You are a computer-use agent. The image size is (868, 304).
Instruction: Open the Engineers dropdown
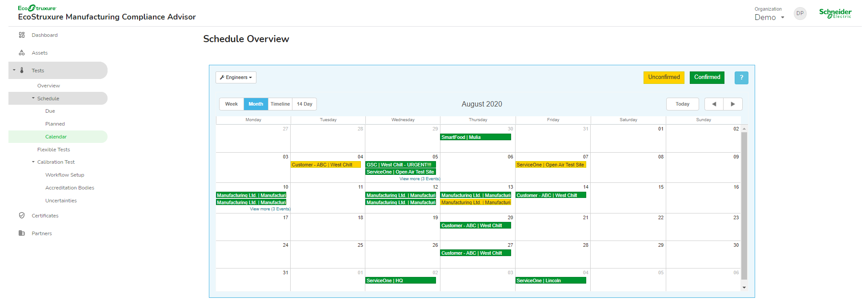click(x=236, y=77)
